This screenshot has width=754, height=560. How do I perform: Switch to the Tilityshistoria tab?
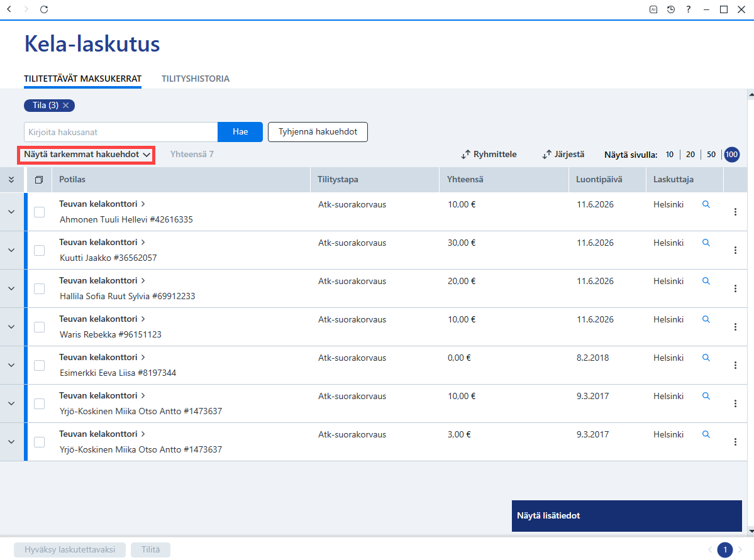[195, 79]
